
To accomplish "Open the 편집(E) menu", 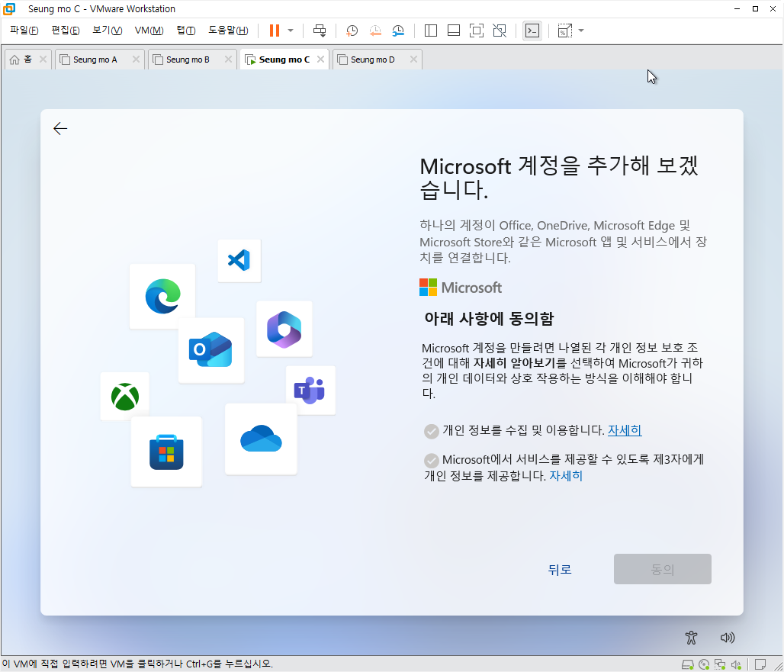I will (x=66, y=31).
